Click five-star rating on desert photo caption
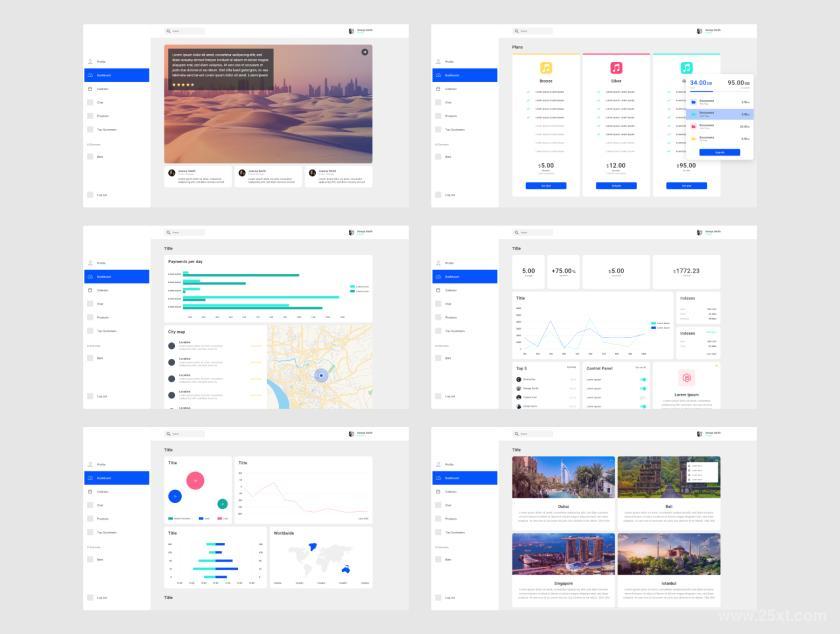The image size is (840, 634). [183, 85]
